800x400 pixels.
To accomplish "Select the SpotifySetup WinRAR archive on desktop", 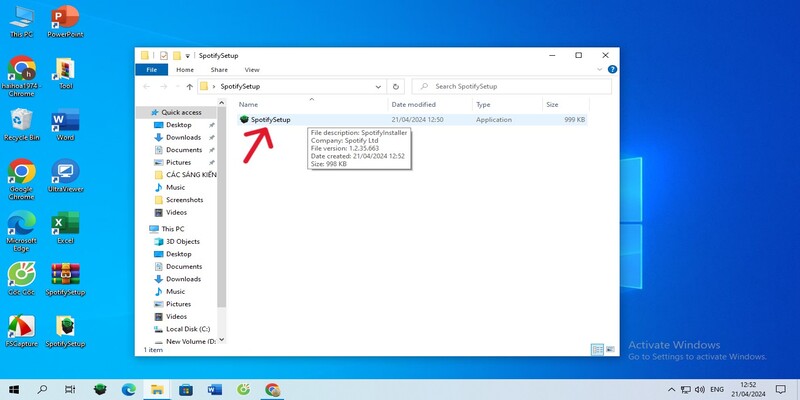I will click(x=65, y=280).
